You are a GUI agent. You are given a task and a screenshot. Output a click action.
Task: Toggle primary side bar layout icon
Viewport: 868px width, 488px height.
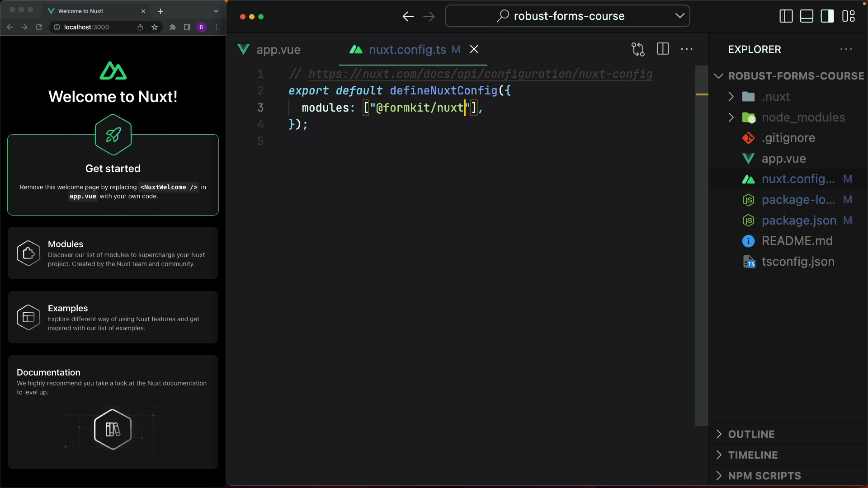tap(786, 16)
